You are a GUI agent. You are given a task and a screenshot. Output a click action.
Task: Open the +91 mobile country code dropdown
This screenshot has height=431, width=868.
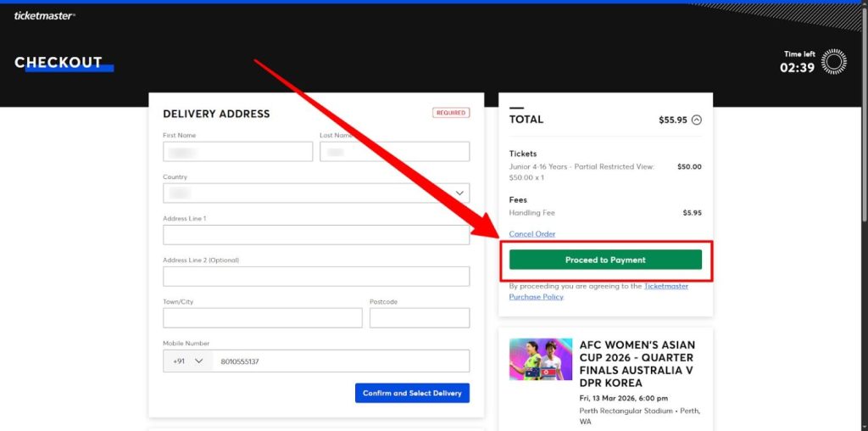coord(187,361)
